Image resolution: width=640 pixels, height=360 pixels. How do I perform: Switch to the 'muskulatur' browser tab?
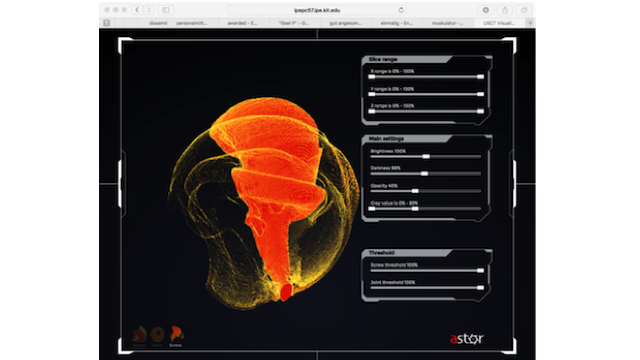447,23
